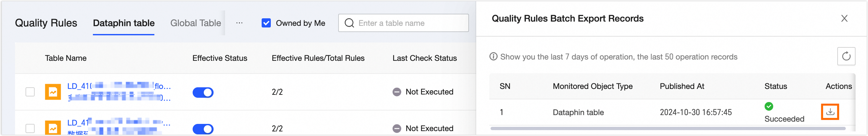Select the first table row checkbox
The width and height of the screenshot is (868, 136).
pos(30,92)
